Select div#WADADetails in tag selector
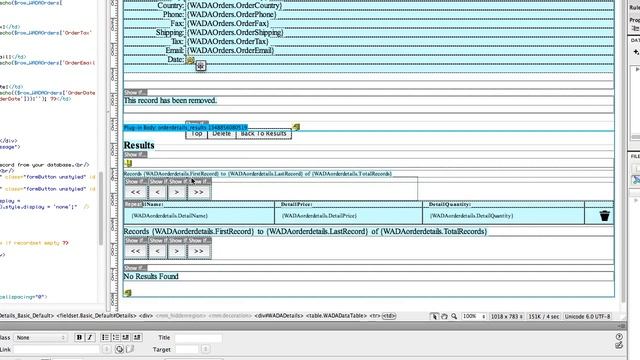The image size is (640, 360). coord(279,316)
